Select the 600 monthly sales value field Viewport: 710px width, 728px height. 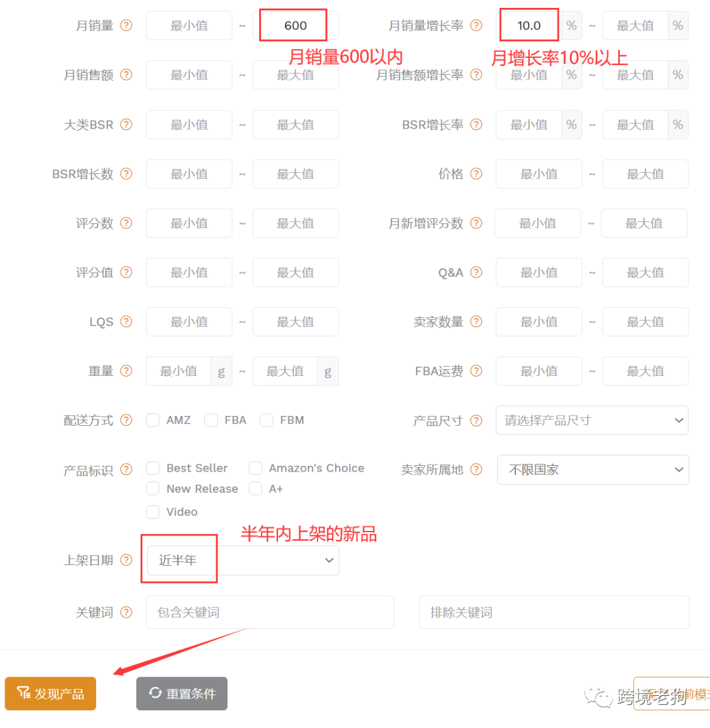click(294, 25)
